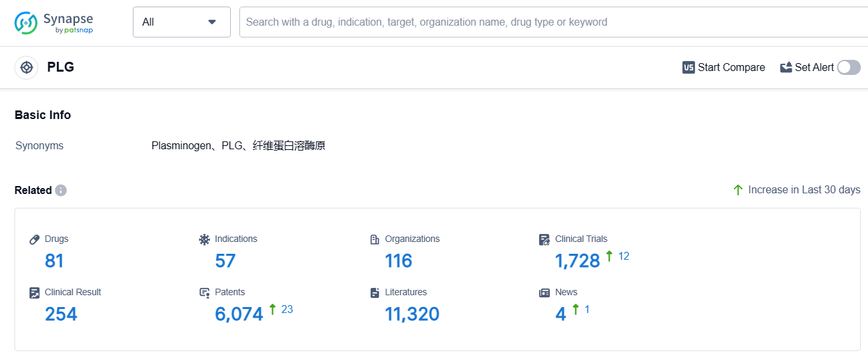The image size is (868, 359).
Task: Click the Drugs pill icon
Action: (35, 239)
